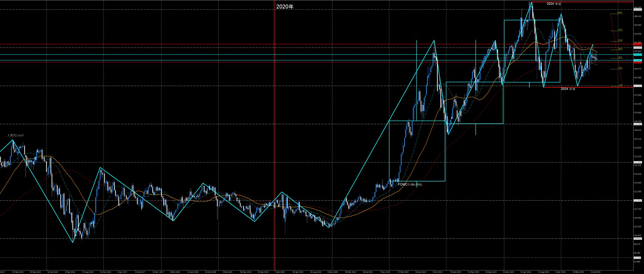Viewport: 644px width, 274px height.
Task: Click the cyan 148.183 price tag
Action: [x=638, y=55]
